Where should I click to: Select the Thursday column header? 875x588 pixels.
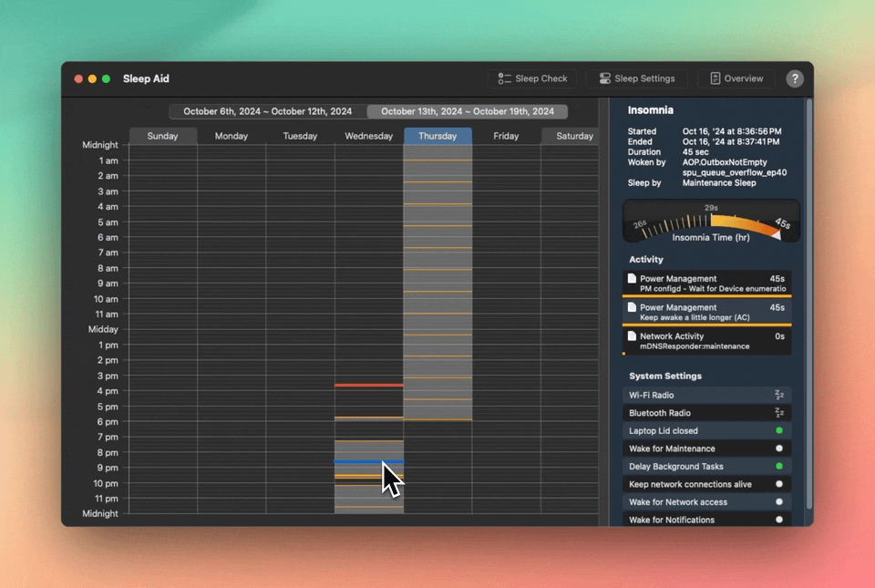437,136
